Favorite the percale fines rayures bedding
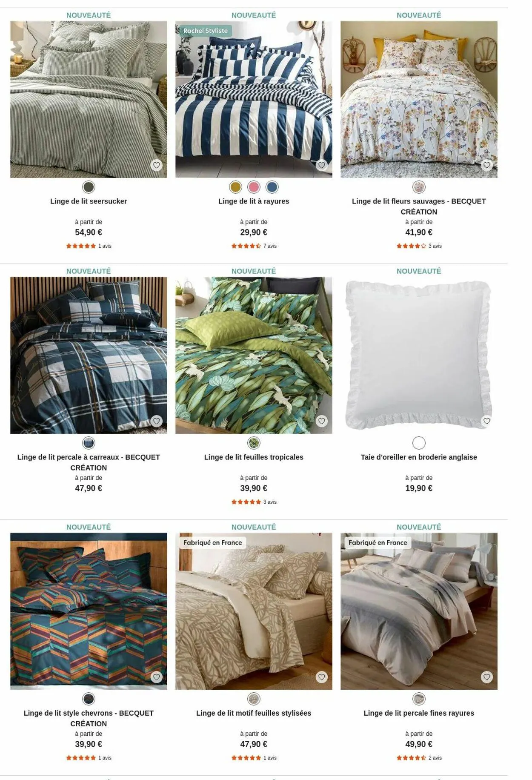 [487, 677]
